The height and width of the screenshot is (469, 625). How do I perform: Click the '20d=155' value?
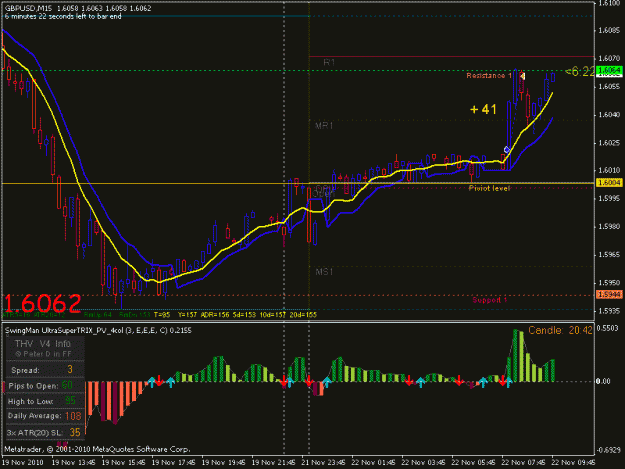tap(303, 315)
